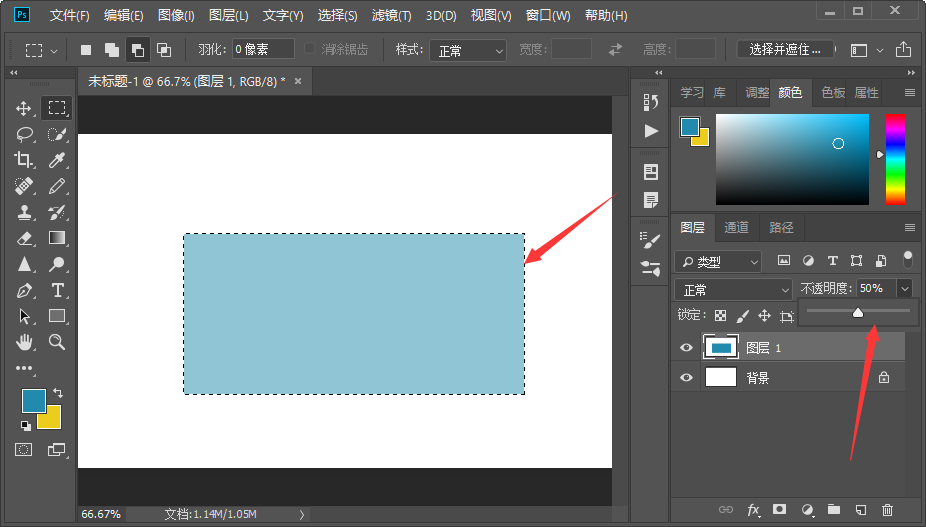Hide the 背景 layer using its eye icon
Image resolution: width=926 pixels, height=527 pixels.
pos(686,377)
